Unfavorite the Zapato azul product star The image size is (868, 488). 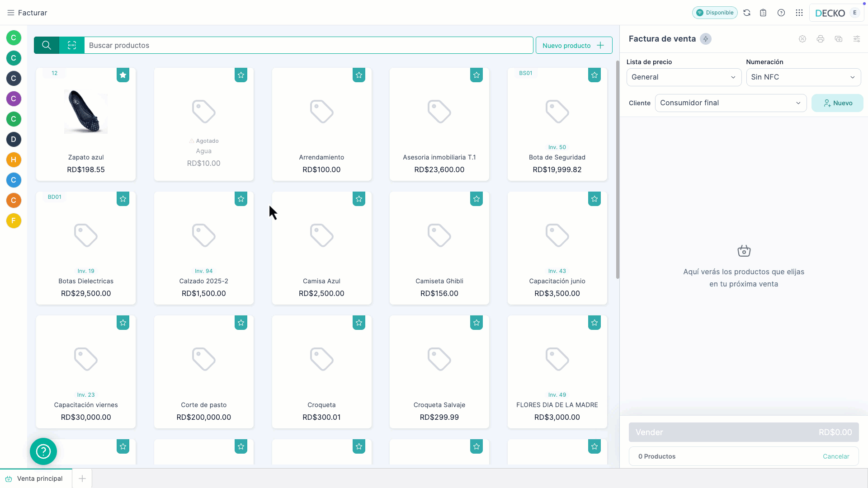(x=123, y=75)
